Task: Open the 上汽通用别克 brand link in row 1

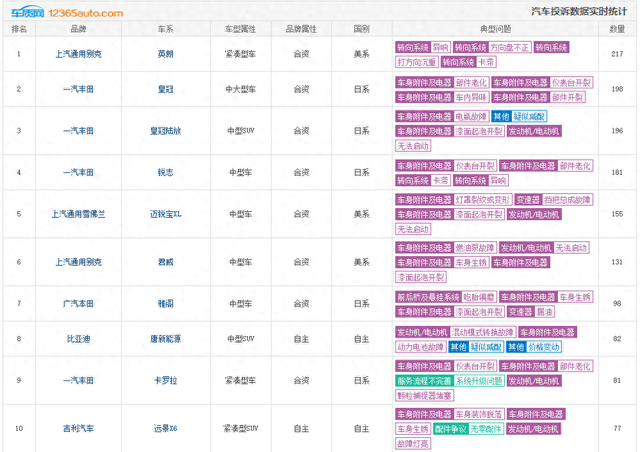Action: (78, 54)
